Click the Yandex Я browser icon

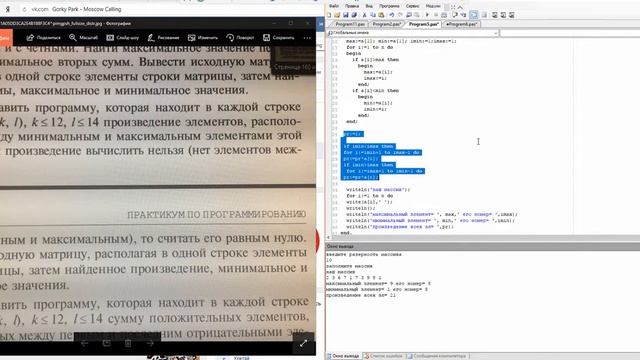coord(7,9)
